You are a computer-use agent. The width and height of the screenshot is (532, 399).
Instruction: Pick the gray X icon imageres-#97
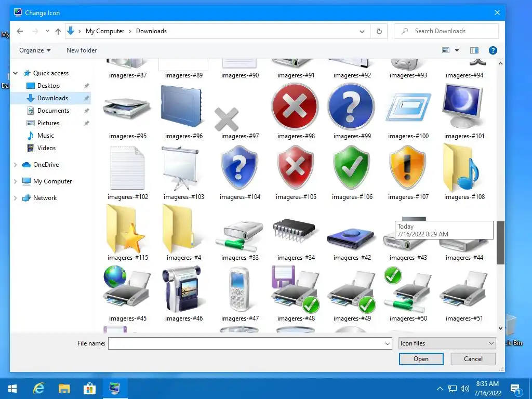pyautogui.click(x=227, y=119)
